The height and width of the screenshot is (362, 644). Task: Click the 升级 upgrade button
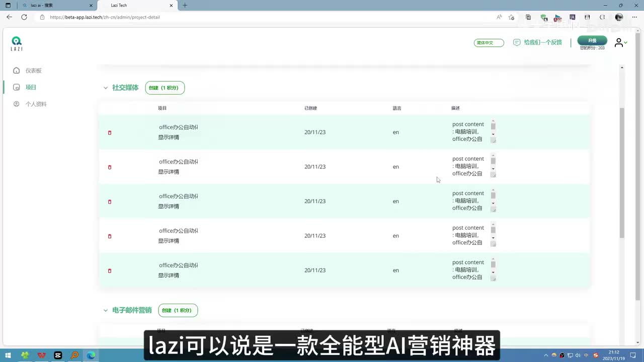point(592,41)
